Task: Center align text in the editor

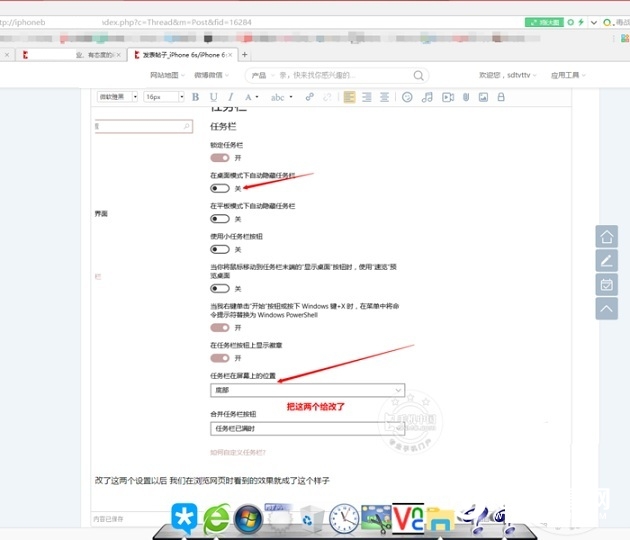Action: (x=385, y=97)
